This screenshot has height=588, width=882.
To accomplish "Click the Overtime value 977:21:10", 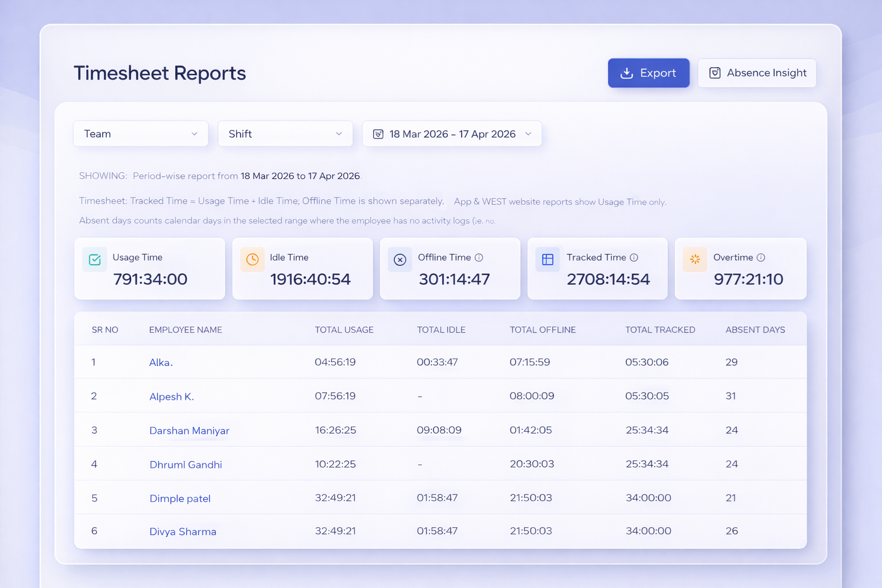I will (x=748, y=279).
